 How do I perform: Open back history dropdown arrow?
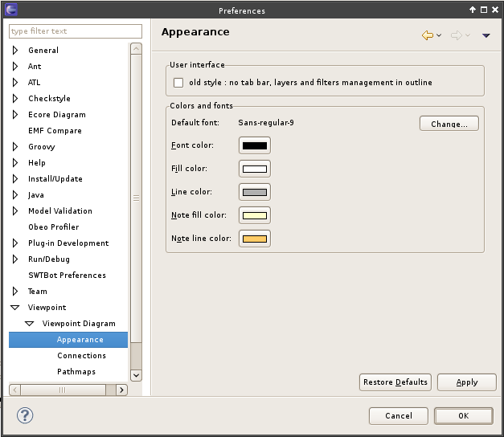coord(439,36)
